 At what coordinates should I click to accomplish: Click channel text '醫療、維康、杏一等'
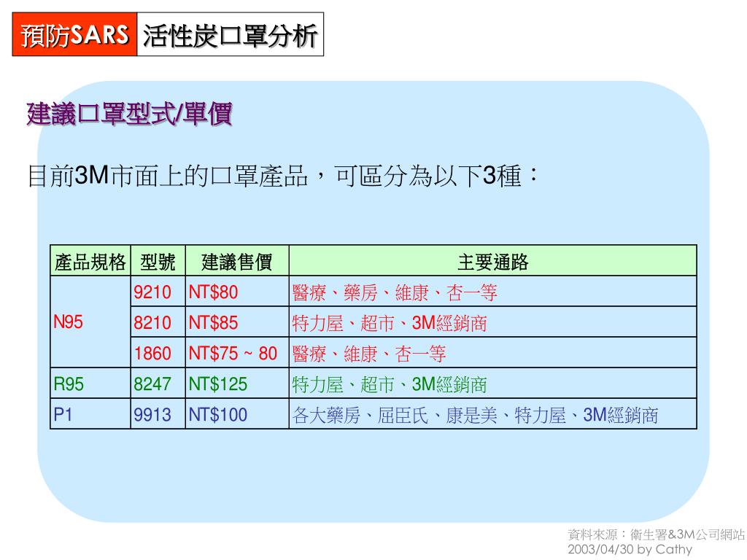369,354
